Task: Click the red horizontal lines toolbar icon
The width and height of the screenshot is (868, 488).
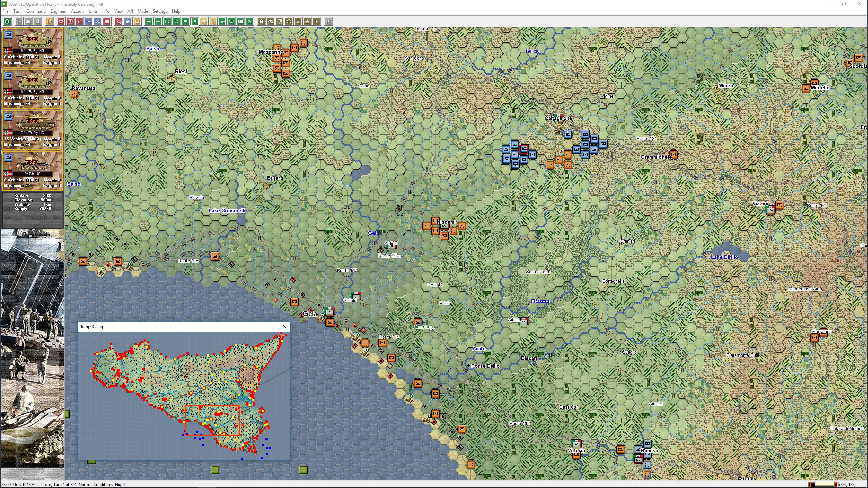Action: 107,22
